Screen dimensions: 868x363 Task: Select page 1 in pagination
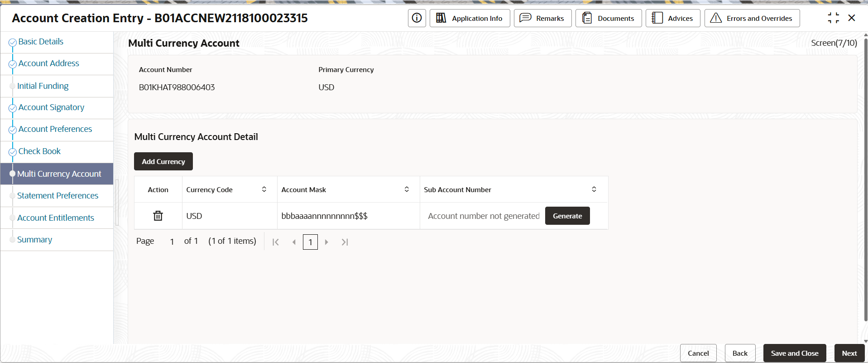310,242
